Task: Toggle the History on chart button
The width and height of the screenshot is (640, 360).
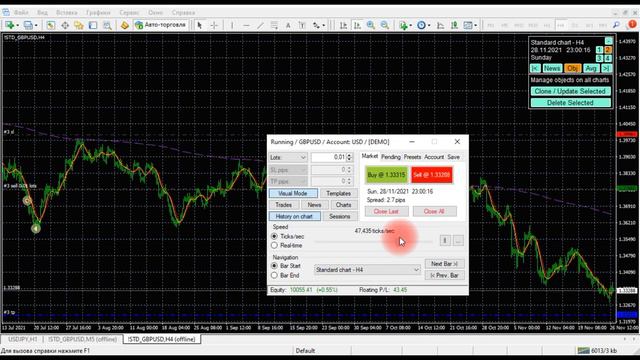Action: (294, 216)
